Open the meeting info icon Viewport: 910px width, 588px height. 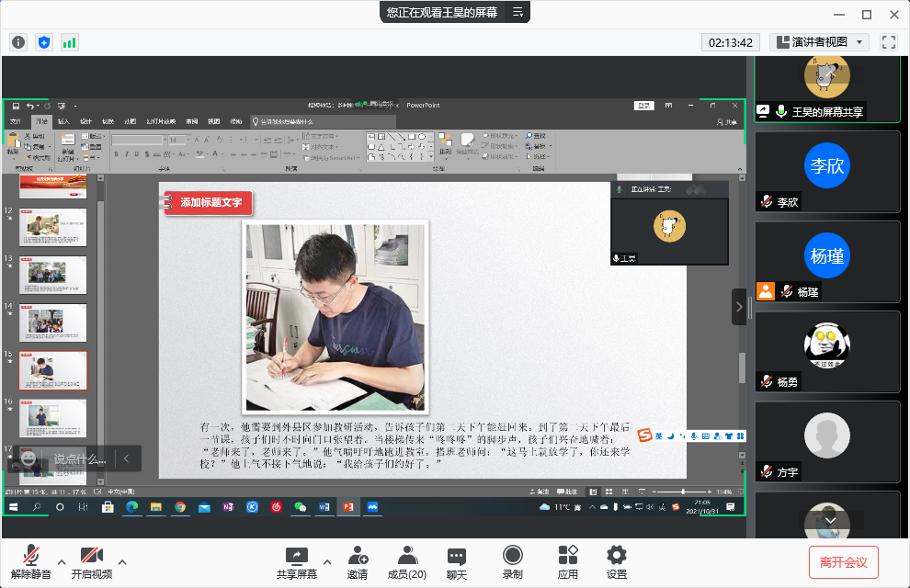coord(18,42)
